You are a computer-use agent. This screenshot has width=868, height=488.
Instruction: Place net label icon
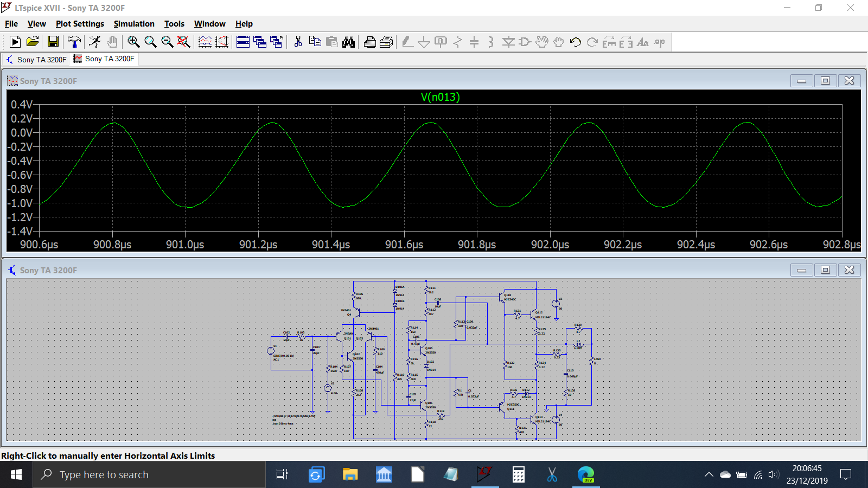coord(441,42)
